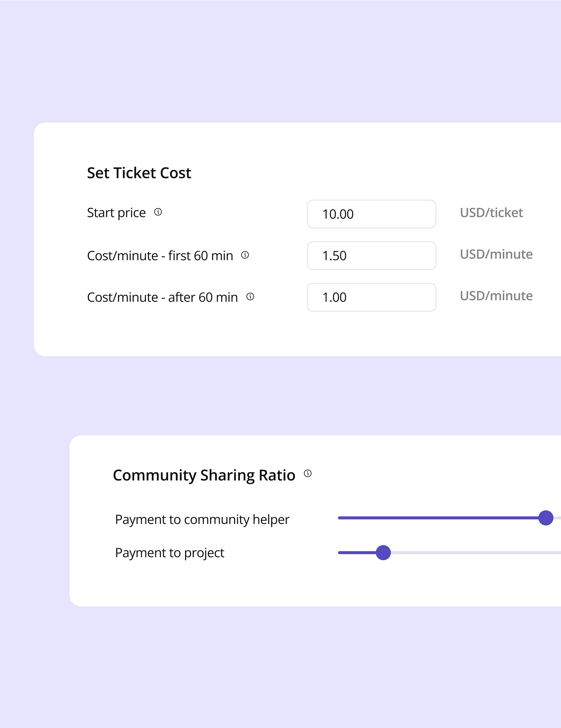Click 'USD/minute' label for first 60 min

tap(496, 254)
